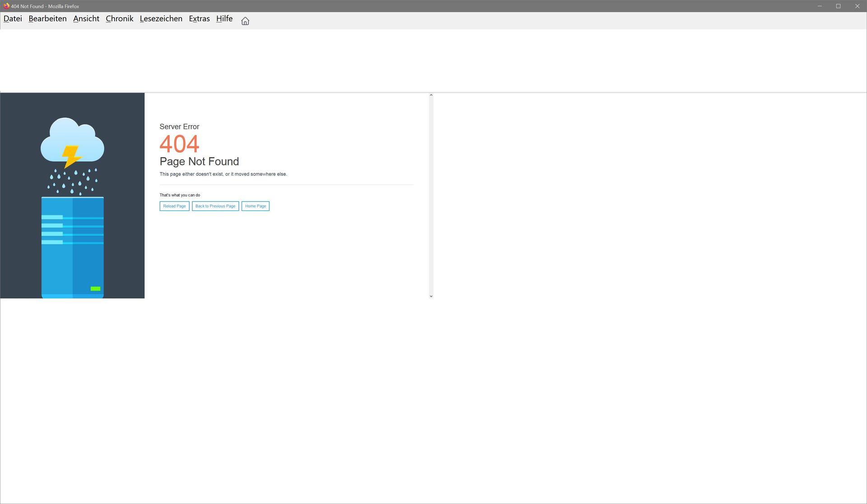Expand the Ansicht menu
The image size is (867, 504).
click(x=86, y=19)
